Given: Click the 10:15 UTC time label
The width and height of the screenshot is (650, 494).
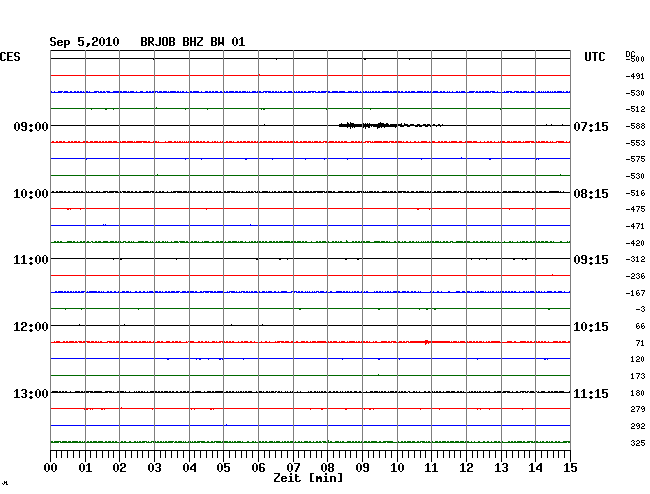Looking at the screenshot, I should pyautogui.click(x=591, y=327).
